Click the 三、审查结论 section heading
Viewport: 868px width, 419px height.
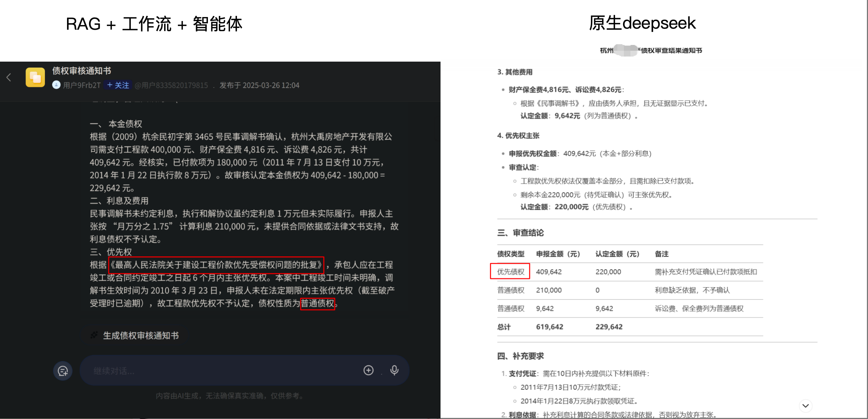520,233
